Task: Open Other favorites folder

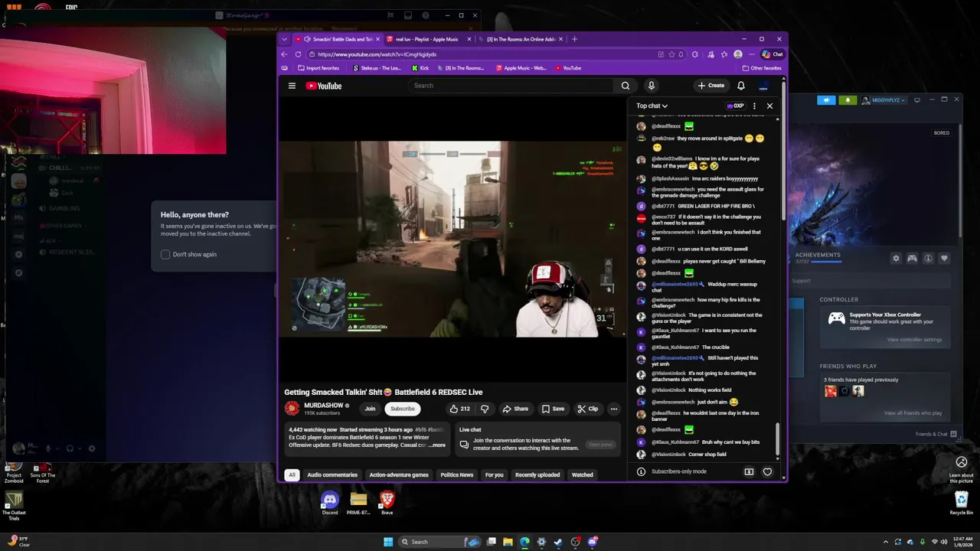Action: pos(761,68)
